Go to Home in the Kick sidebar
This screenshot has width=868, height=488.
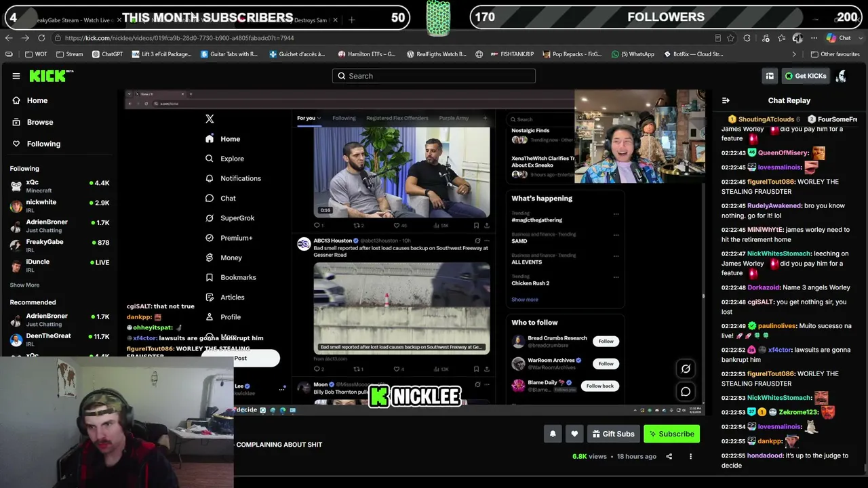[x=37, y=100]
